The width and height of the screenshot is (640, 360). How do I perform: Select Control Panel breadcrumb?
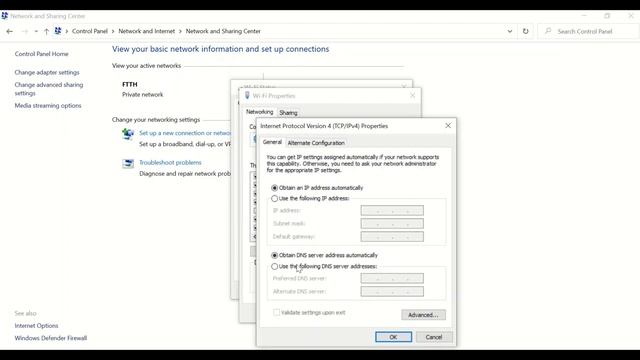[90, 31]
